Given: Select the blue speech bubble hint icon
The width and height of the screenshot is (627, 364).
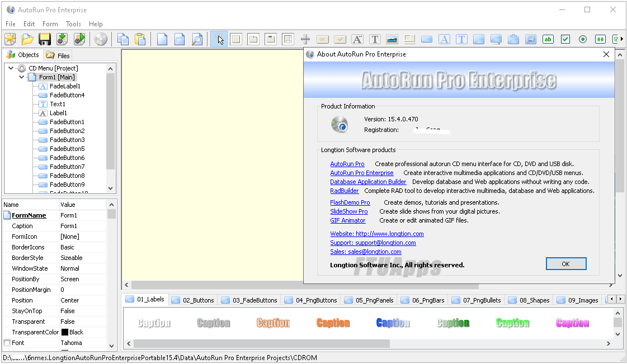Looking at the screenshot, I should [x=496, y=39].
